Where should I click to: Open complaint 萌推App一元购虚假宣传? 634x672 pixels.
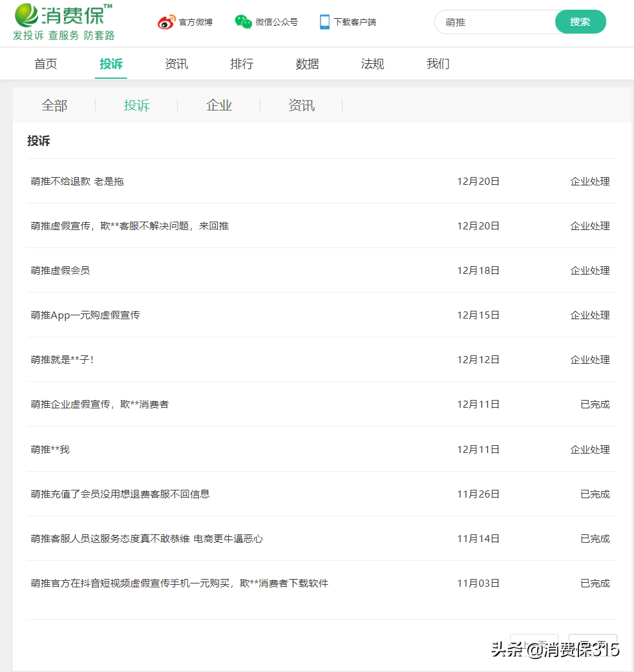point(85,315)
